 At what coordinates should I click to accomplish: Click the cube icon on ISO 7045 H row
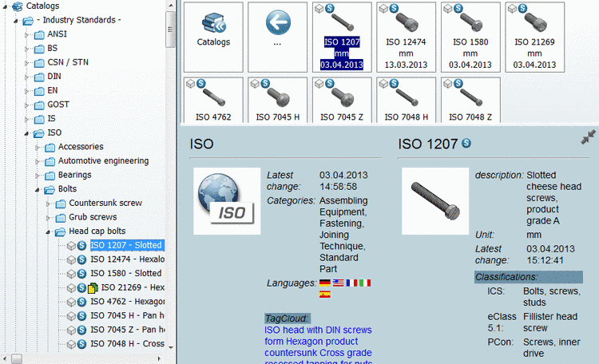(71, 316)
